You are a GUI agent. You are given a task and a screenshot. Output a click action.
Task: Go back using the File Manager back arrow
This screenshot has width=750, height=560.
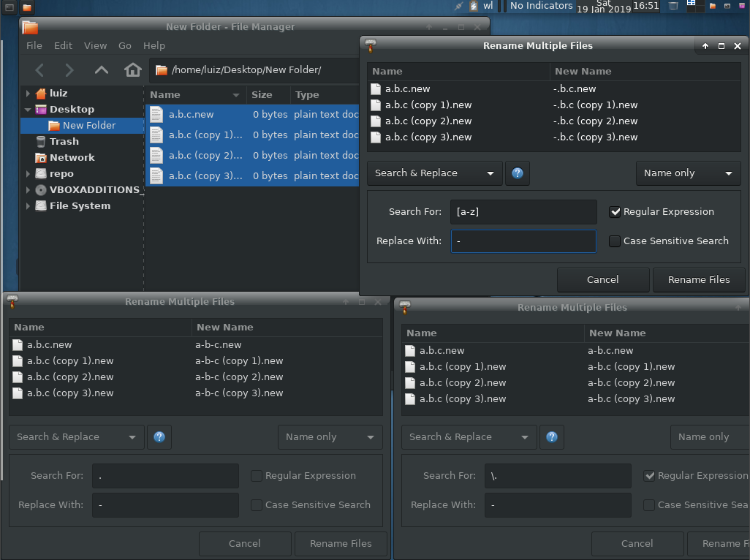click(x=40, y=70)
